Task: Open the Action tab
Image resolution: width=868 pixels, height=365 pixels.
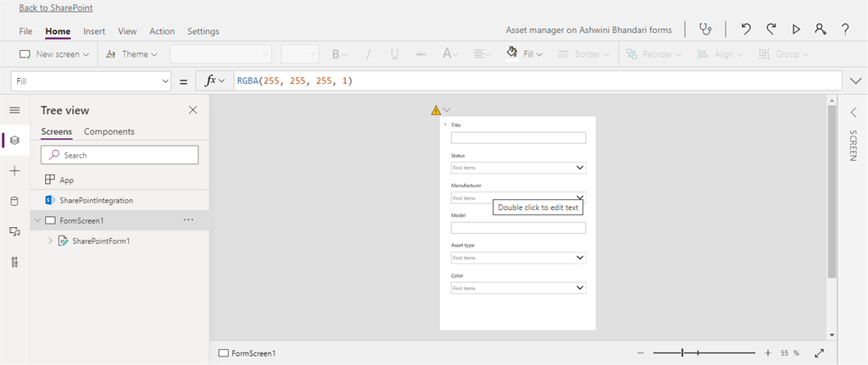Action: pos(162,31)
